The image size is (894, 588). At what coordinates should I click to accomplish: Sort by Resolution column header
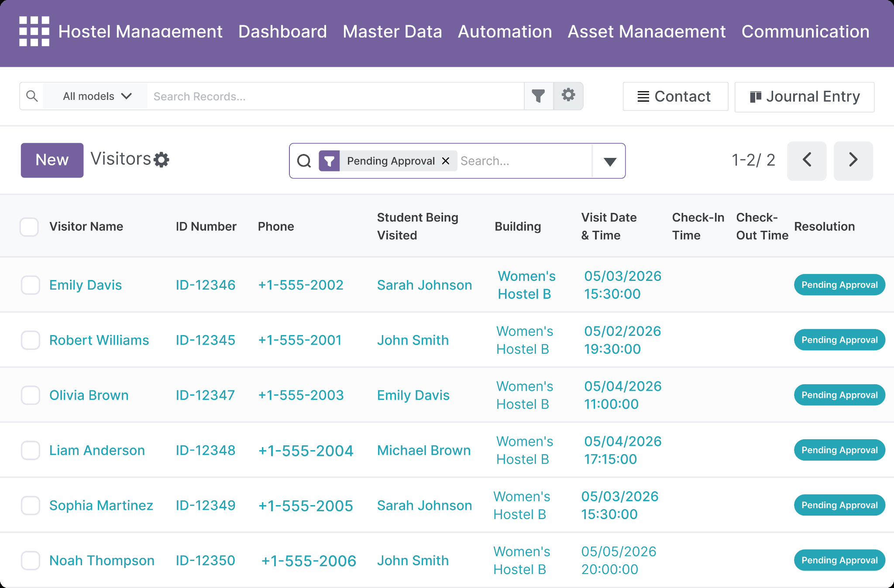[824, 226]
